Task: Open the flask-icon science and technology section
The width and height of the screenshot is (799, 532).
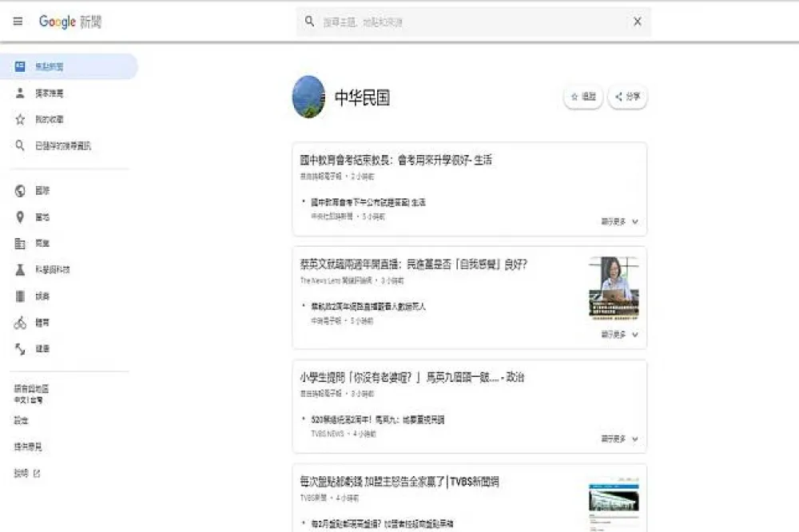Action: [42, 269]
